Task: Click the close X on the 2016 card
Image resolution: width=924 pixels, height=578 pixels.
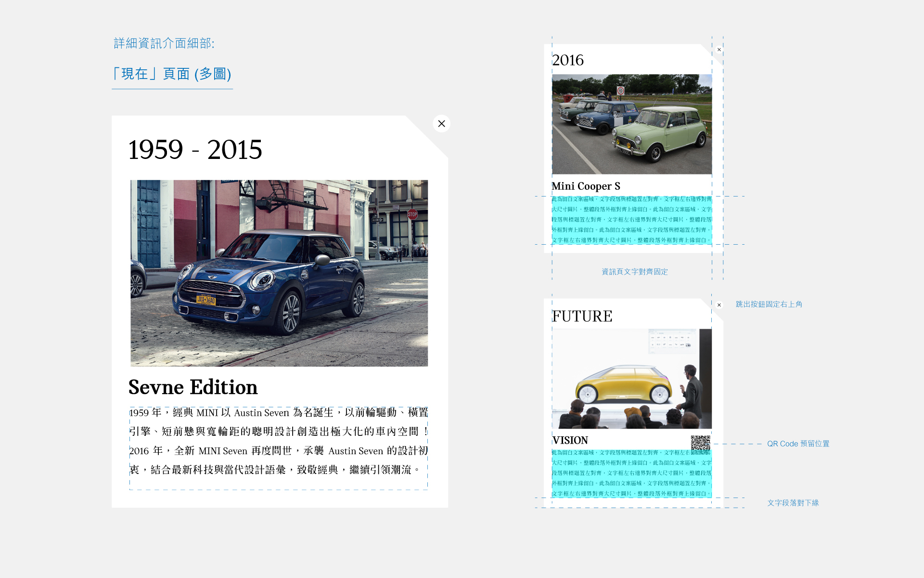Action: click(719, 50)
